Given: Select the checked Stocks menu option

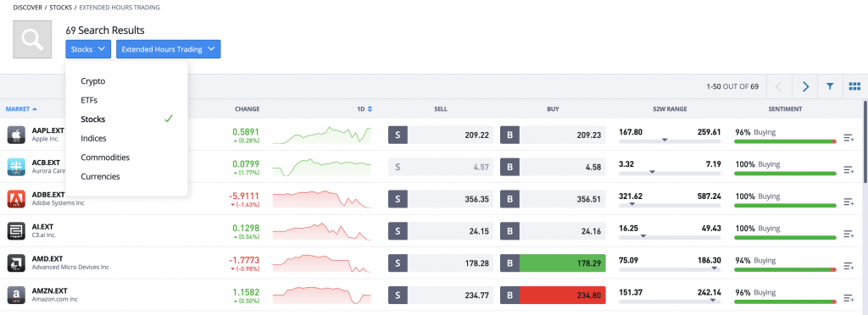Looking at the screenshot, I should point(127,119).
